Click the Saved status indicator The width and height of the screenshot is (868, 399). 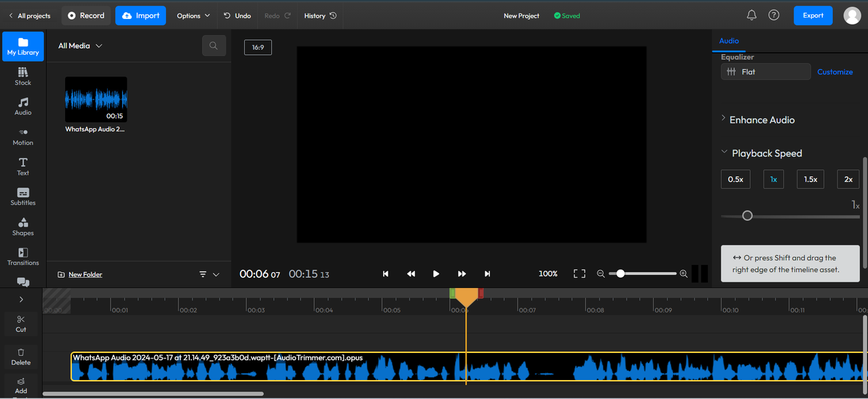click(x=567, y=16)
